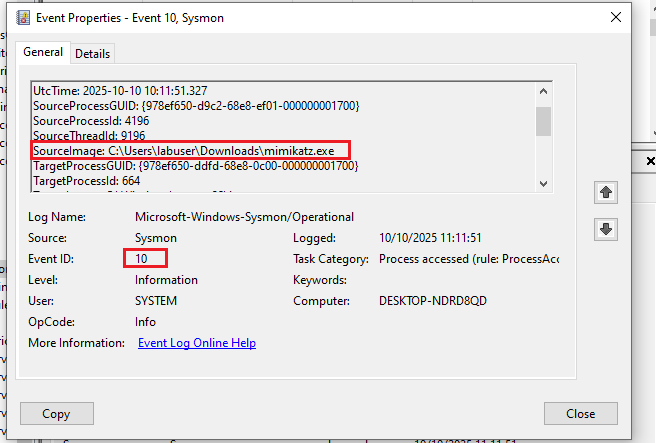The height and width of the screenshot is (443, 656).
Task: Click the Event ID value field showing 10
Action: coord(141,259)
